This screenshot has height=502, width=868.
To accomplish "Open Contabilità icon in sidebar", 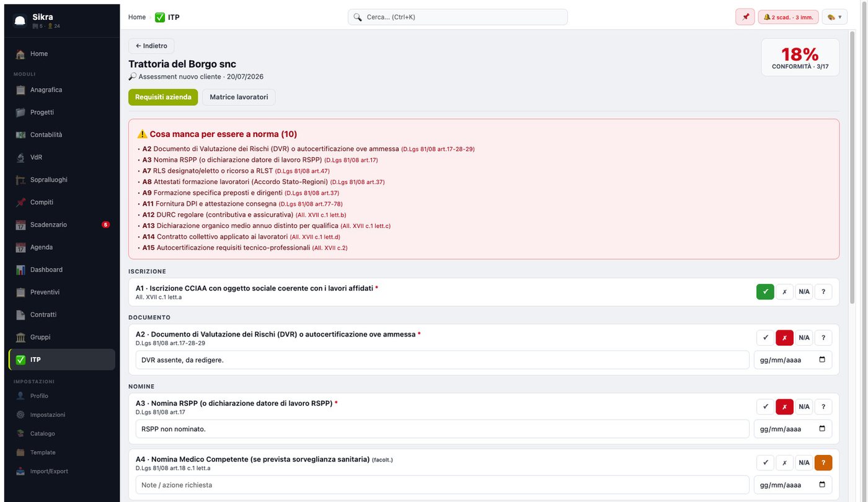I will pos(20,134).
